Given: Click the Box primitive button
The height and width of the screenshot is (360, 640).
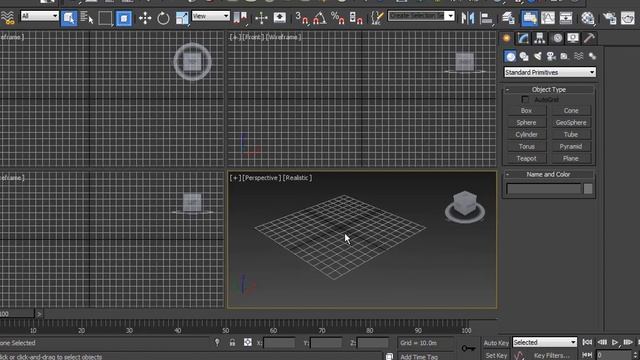Looking at the screenshot, I should (x=526, y=111).
